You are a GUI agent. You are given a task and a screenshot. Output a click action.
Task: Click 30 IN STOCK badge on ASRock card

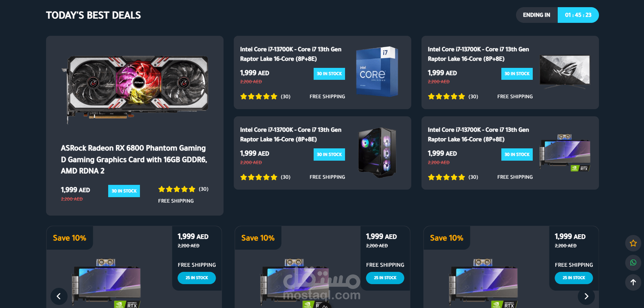124,191
